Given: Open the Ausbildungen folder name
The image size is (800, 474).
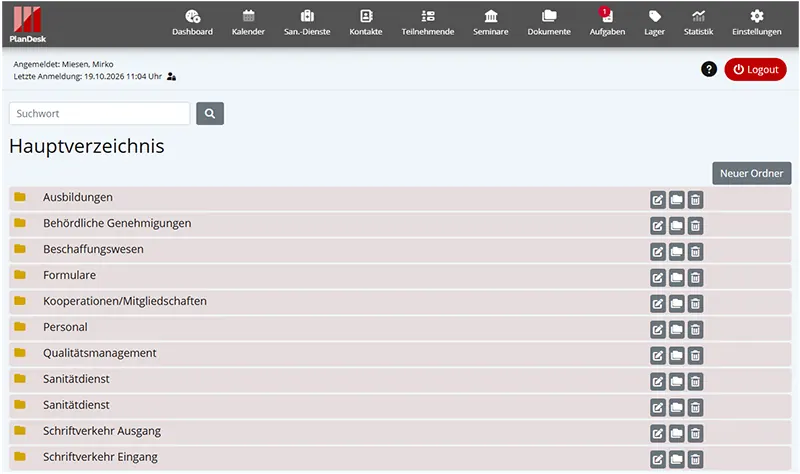Looking at the screenshot, I should tap(78, 197).
